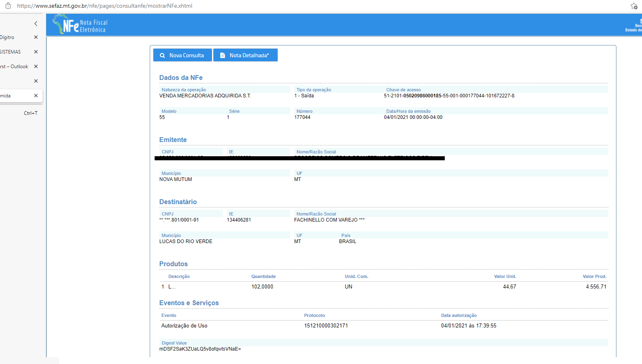The width and height of the screenshot is (642, 364).
Task: Click the NOVA MUTUM município value
Action: pos(176,179)
